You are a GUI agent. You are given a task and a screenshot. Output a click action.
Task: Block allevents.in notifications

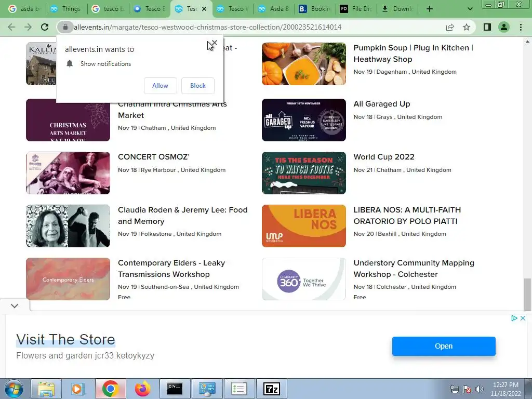198,86
